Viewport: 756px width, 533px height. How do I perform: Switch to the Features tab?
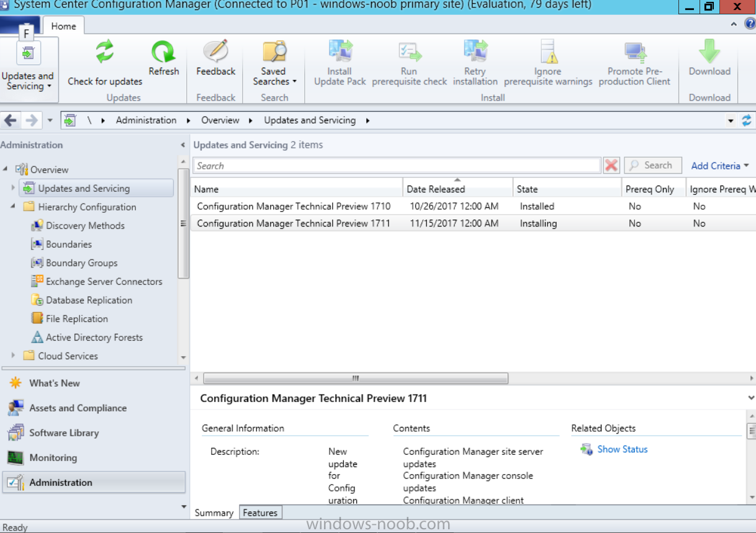pyautogui.click(x=260, y=513)
